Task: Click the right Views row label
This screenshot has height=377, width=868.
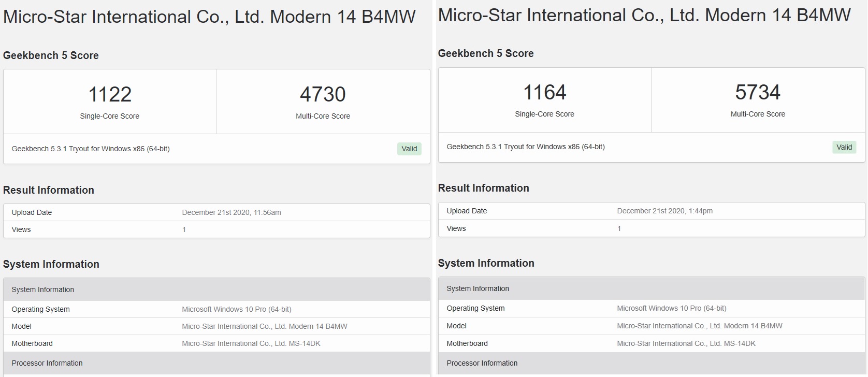Action: pyautogui.click(x=456, y=228)
